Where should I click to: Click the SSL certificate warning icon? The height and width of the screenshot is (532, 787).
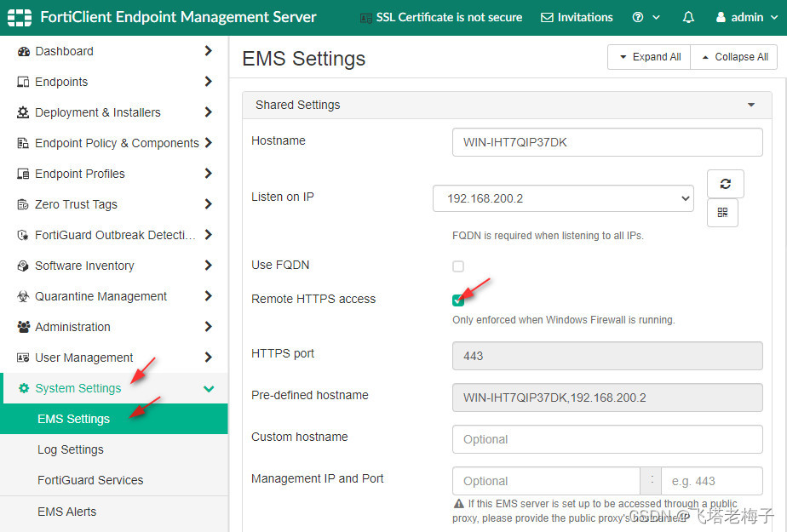click(x=366, y=18)
